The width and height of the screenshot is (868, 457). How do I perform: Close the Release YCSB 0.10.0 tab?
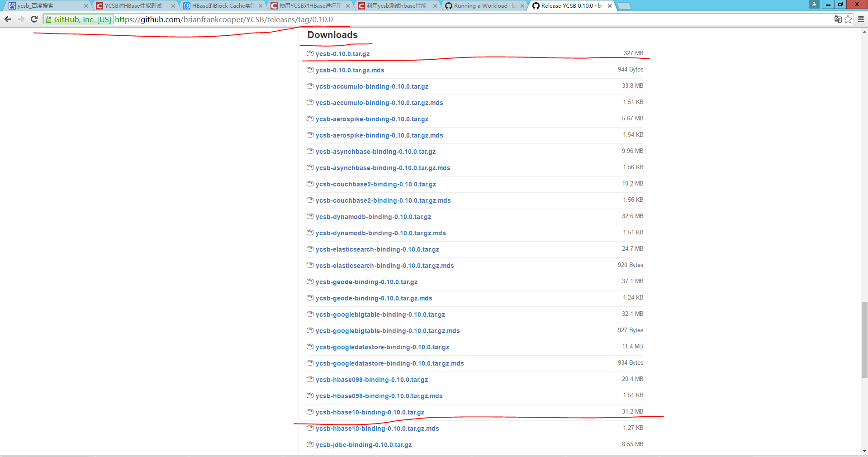click(x=610, y=6)
